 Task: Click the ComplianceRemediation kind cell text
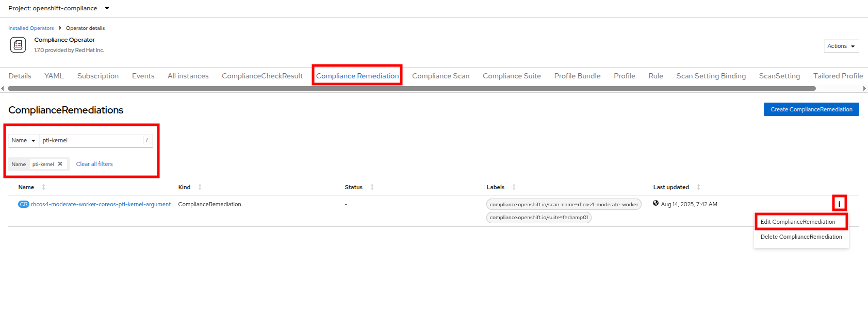pos(209,204)
